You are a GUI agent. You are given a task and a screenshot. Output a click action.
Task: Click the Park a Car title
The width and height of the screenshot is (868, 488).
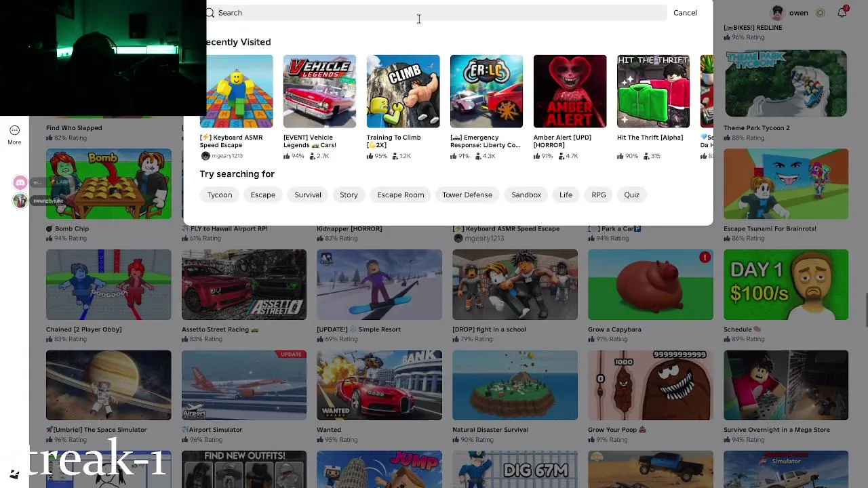click(x=614, y=229)
